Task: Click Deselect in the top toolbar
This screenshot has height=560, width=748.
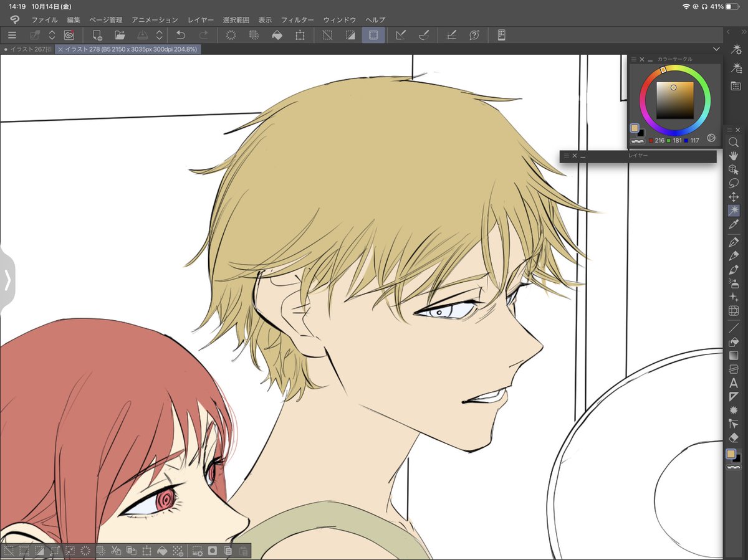Action: click(327, 36)
